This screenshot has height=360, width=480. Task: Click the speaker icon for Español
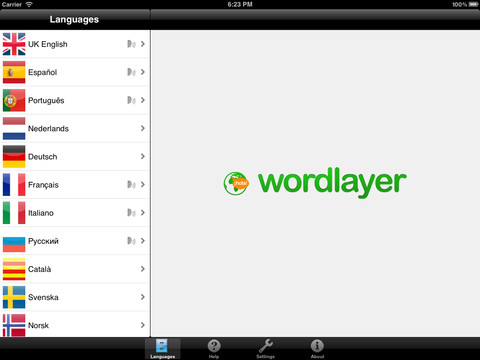pyautogui.click(x=131, y=72)
